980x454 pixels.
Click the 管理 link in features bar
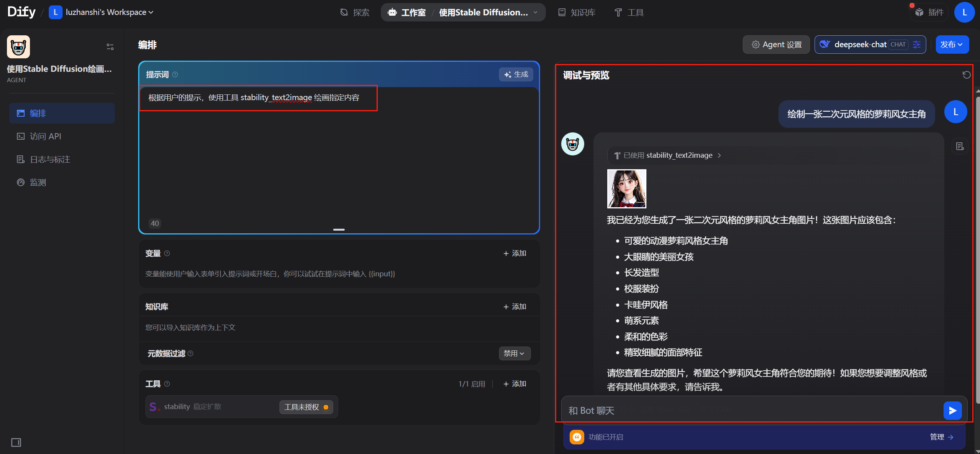tap(941, 437)
